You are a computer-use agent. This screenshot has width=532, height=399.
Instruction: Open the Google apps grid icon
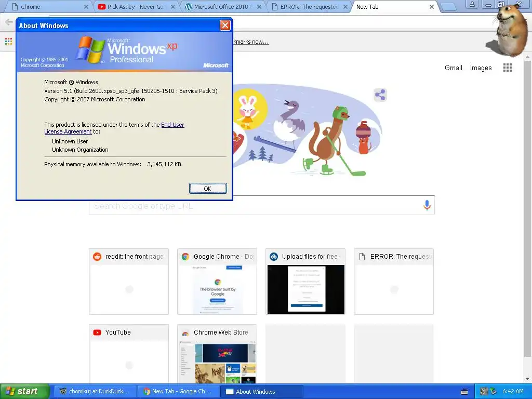508,68
